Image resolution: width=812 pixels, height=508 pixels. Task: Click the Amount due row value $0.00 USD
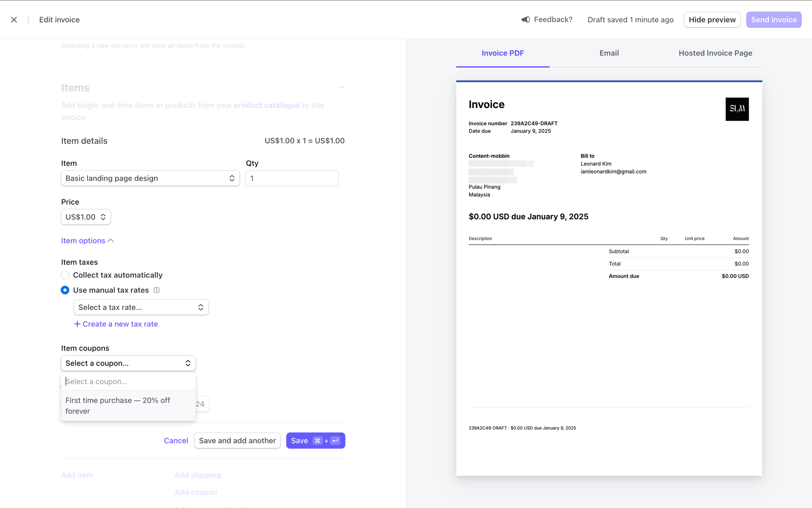[735, 276]
